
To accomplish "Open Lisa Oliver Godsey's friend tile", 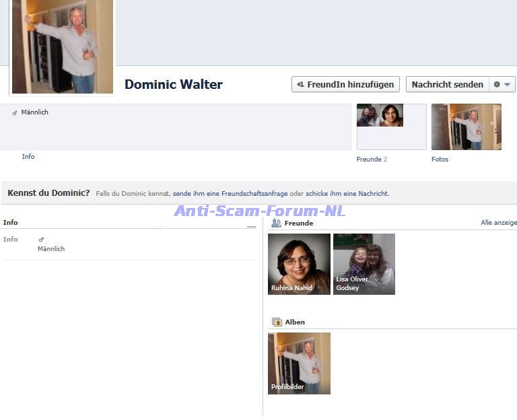I will click(364, 264).
